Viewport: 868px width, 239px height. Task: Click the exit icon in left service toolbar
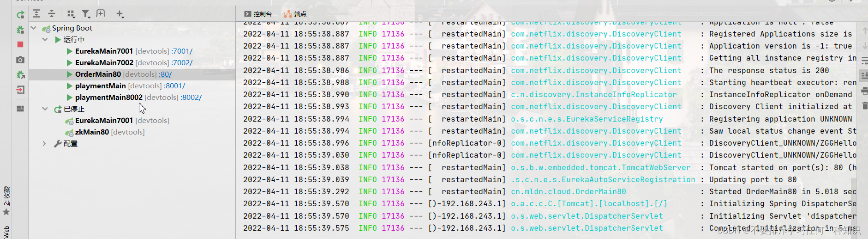pos(20,90)
